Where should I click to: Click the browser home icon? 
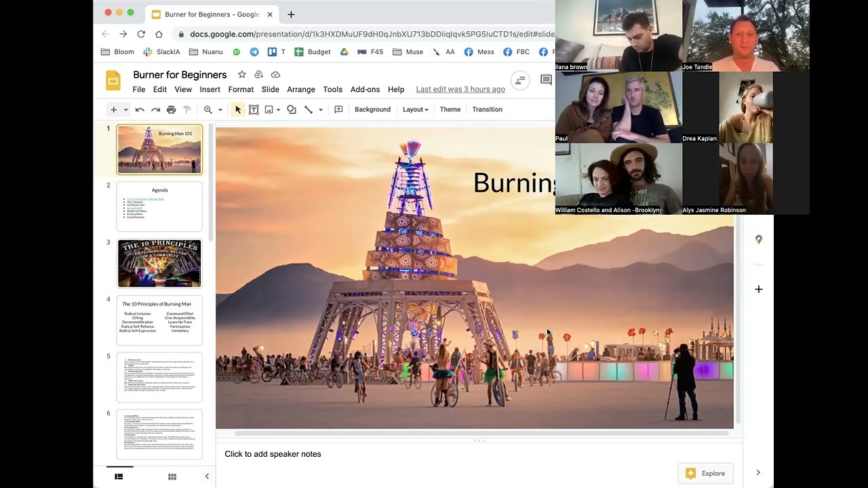tap(159, 34)
